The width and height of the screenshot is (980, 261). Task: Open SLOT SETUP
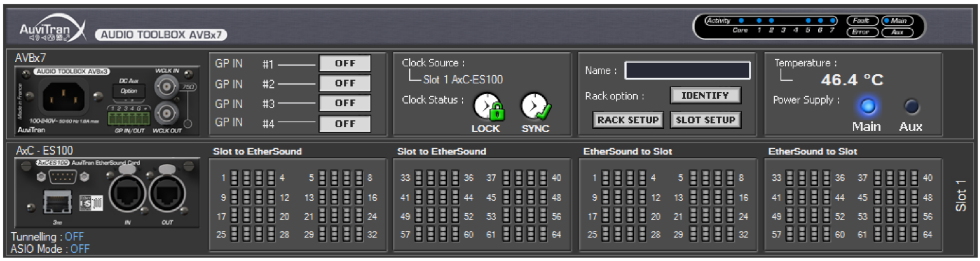point(705,120)
